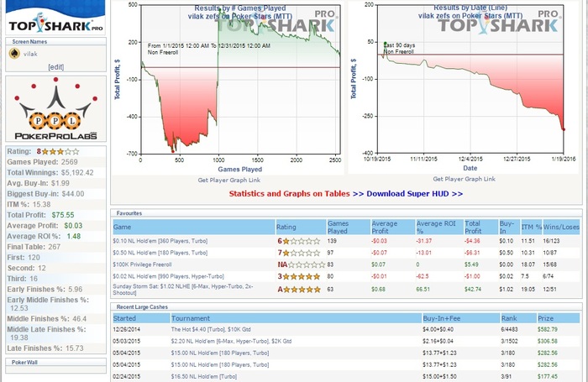Click the $42.74 total profit for Sunday Storm
Viewport: 588px width, 382px height.
pyautogui.click(x=471, y=290)
